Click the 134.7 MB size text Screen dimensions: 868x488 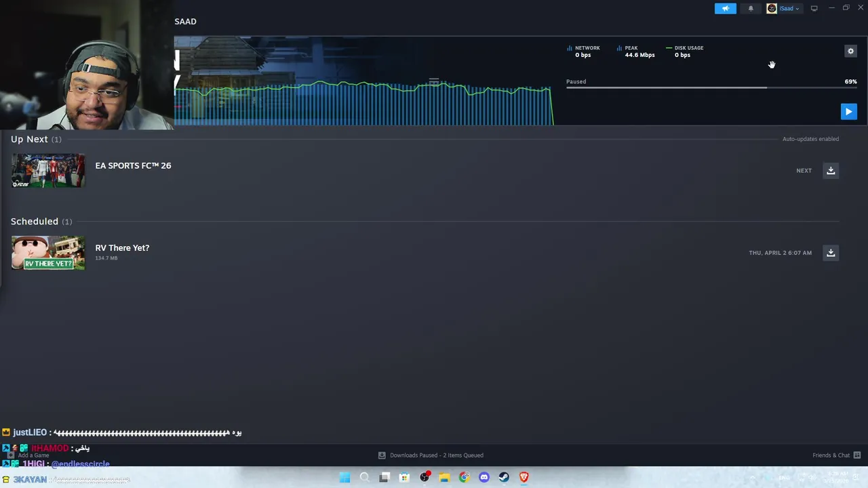click(106, 258)
